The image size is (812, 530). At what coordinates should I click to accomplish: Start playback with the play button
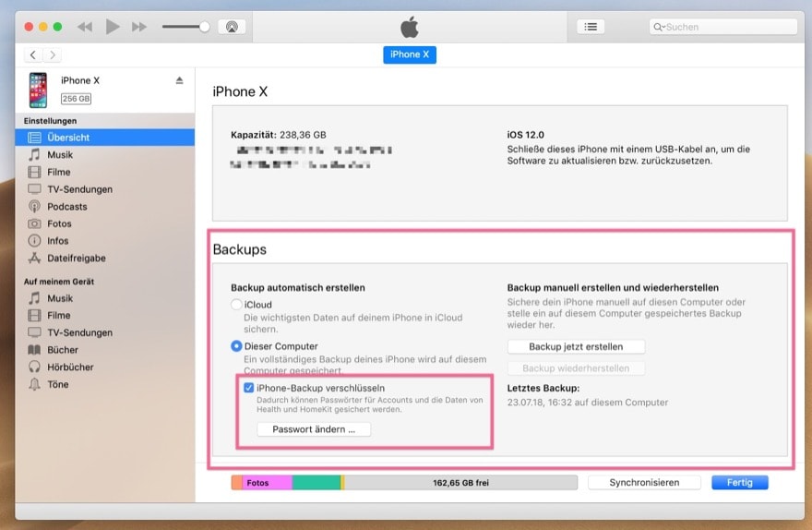(112, 27)
